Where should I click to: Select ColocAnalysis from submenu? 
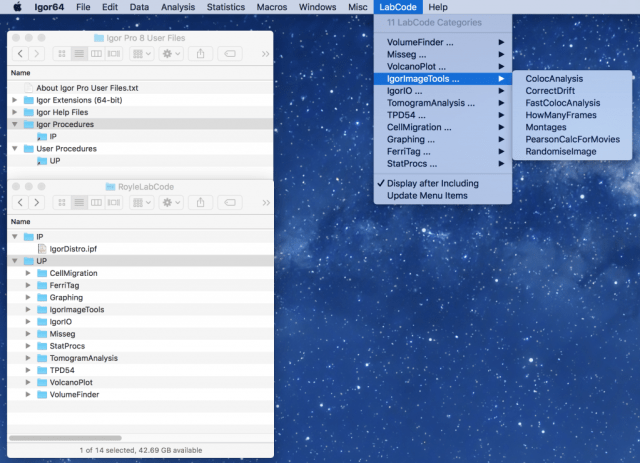pyautogui.click(x=572, y=79)
